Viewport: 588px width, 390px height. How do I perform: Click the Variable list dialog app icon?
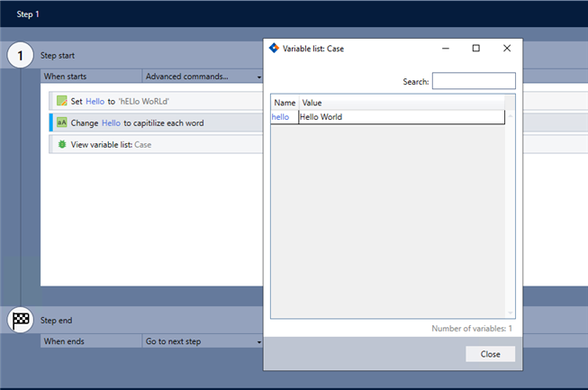[274, 48]
